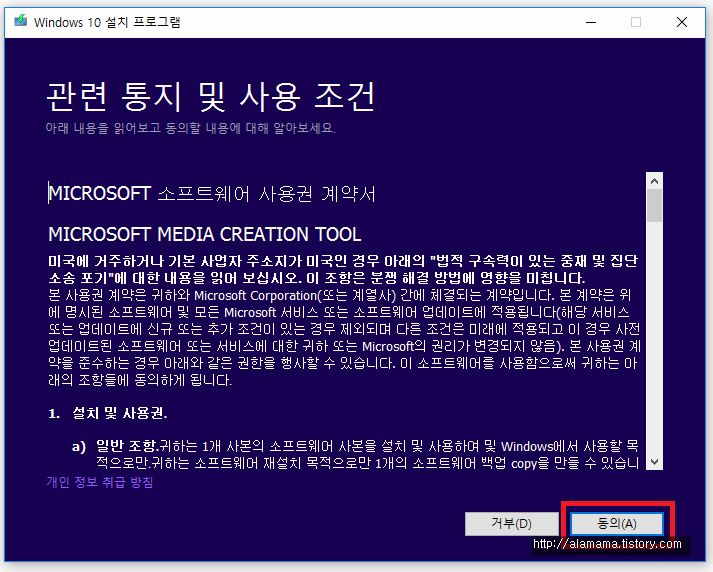
Task: Click the '1. 설치 및 사용권.' section heading
Action: (108, 413)
